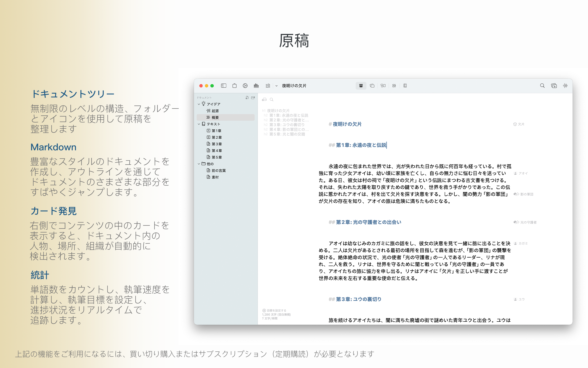Collapse the 他の folder

(199, 164)
